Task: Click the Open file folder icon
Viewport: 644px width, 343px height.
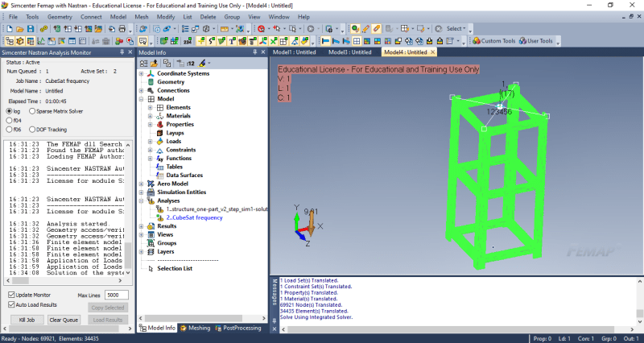Action: click(x=19, y=29)
